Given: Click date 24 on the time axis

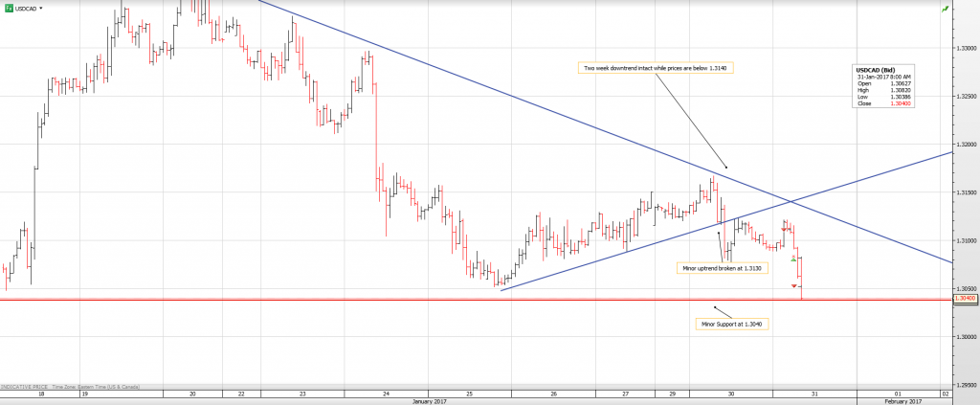Looking at the screenshot, I should (385, 393).
